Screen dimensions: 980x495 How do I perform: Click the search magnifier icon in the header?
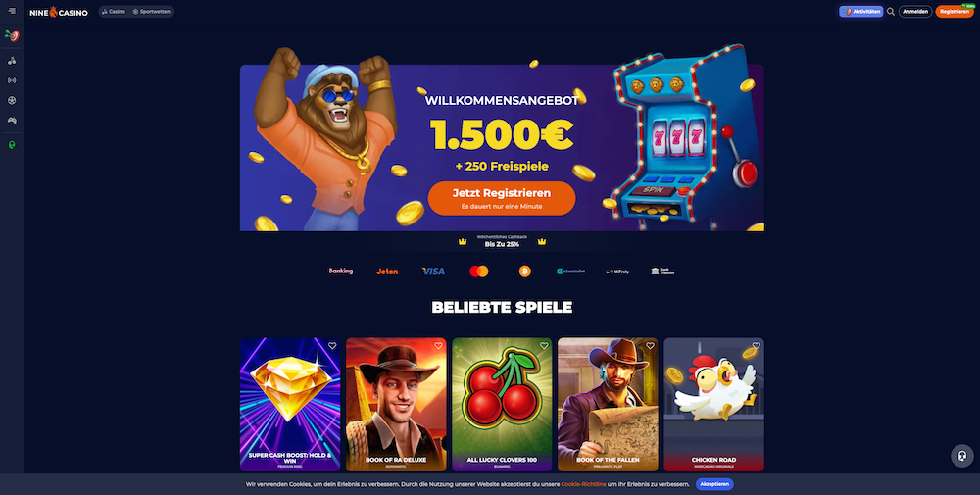[x=891, y=11]
